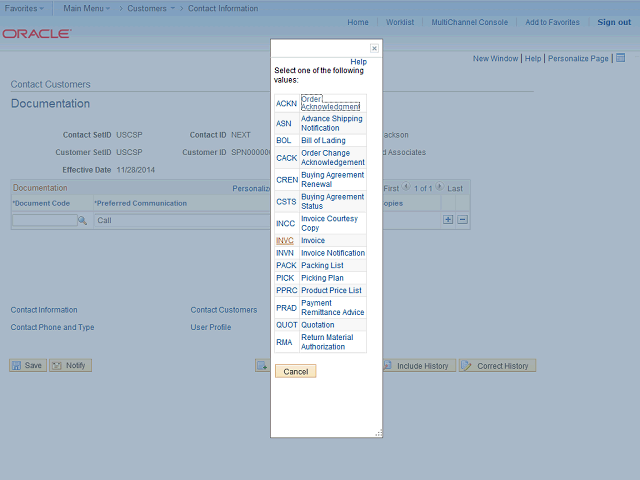Expand the Main Menu dropdown
The width and height of the screenshot is (640, 480).
point(87,8)
